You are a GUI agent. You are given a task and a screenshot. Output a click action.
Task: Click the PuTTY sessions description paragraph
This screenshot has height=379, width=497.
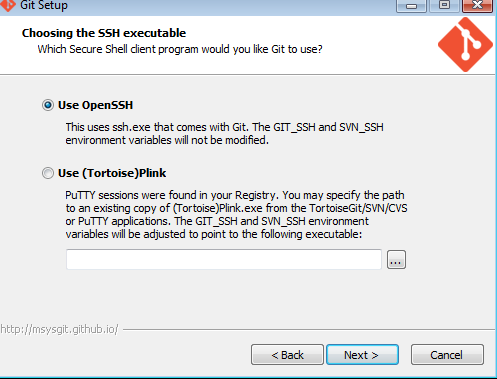click(x=236, y=215)
